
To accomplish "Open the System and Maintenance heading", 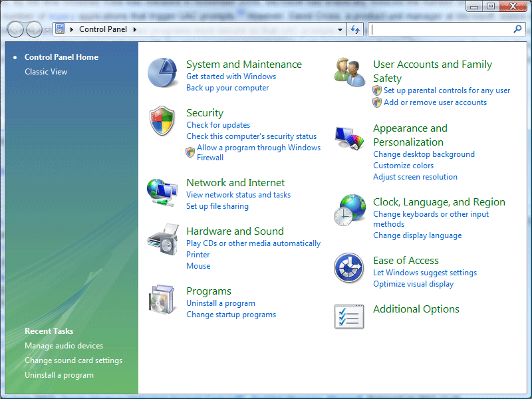I will [244, 64].
